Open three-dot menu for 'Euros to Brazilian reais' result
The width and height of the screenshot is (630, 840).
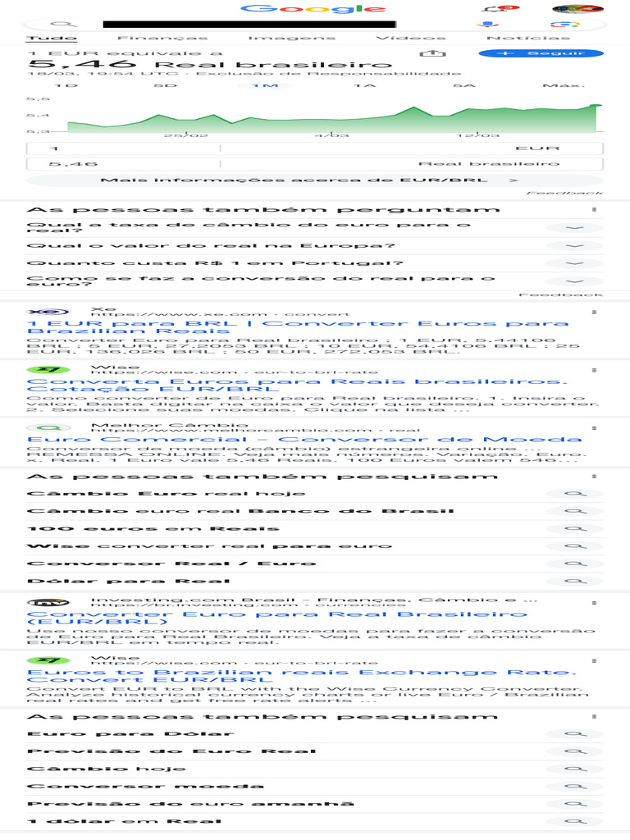[x=594, y=661]
